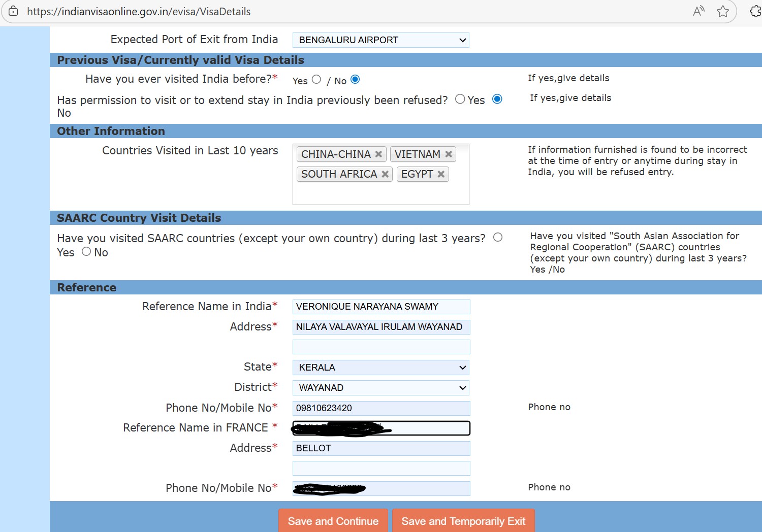Screen dimensions: 762x532
Task: Remove CHINA-CHINA from countries visited
Action: pyautogui.click(x=378, y=154)
